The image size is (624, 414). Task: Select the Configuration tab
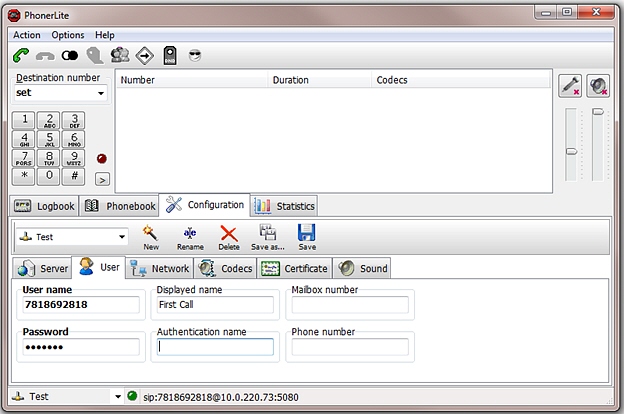(x=205, y=205)
